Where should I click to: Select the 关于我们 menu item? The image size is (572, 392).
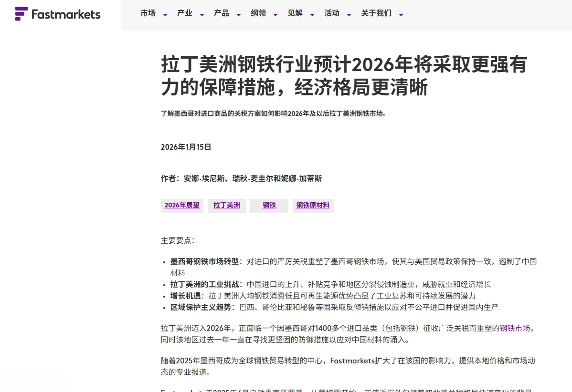377,13
